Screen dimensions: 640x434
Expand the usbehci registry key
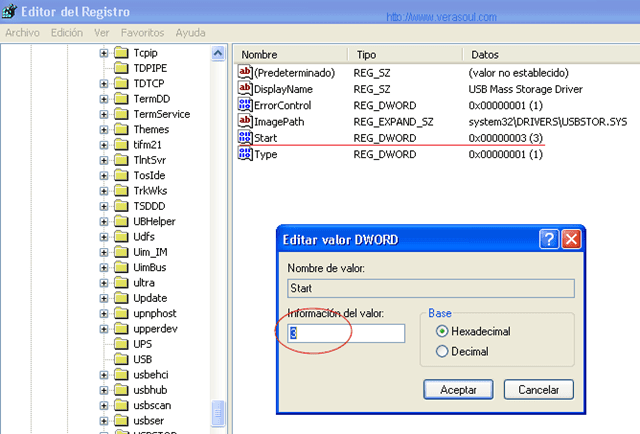tap(104, 374)
